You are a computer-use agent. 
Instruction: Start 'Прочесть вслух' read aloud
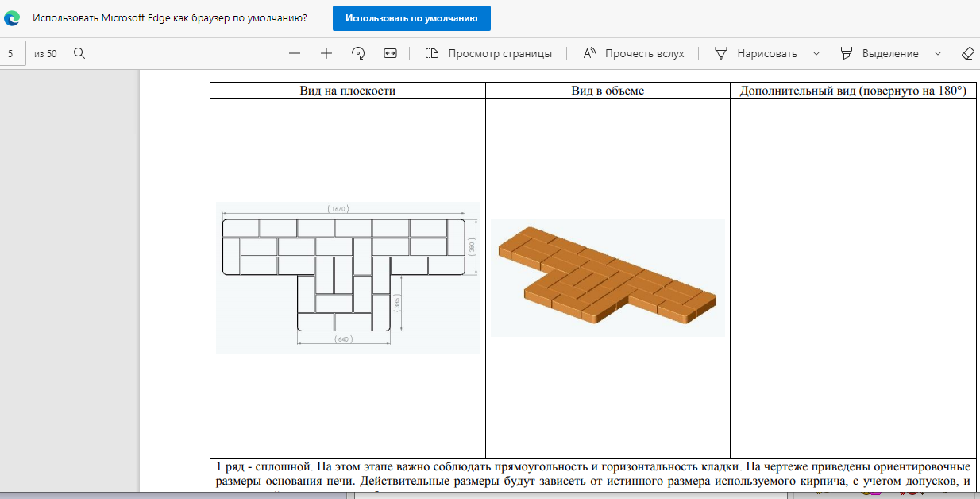point(633,53)
